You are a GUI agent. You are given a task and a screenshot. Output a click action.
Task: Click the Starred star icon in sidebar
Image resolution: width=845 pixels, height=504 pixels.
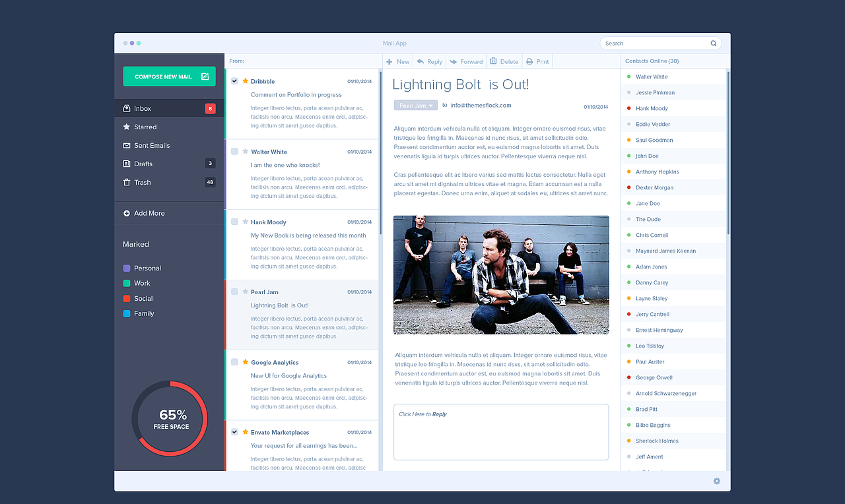[127, 127]
